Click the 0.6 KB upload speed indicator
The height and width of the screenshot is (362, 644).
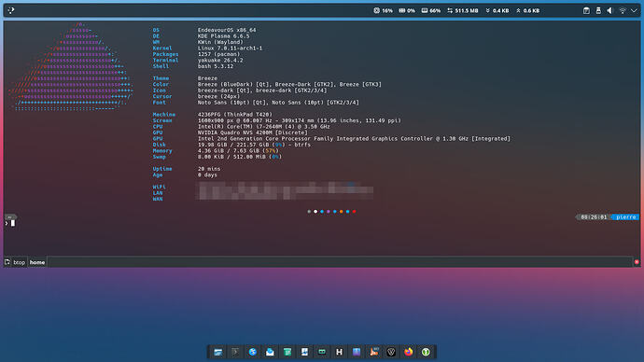527,10
